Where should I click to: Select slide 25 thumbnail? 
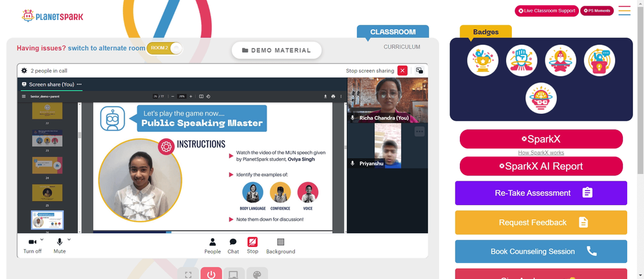47,193
